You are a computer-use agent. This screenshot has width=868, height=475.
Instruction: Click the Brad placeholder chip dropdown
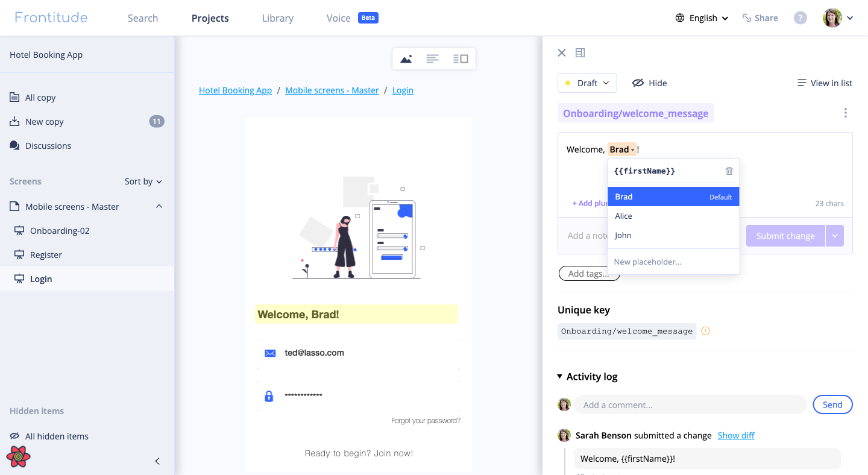coord(622,149)
